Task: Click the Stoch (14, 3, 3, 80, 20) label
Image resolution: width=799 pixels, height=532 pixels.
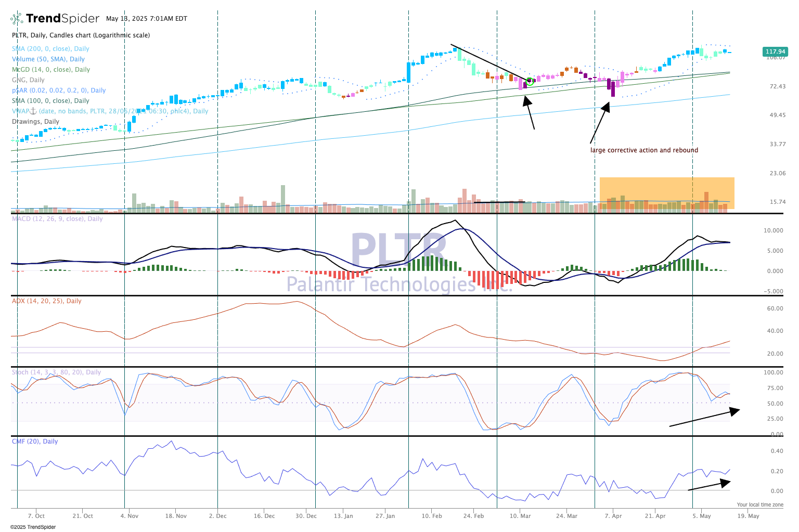Action: (x=56, y=372)
